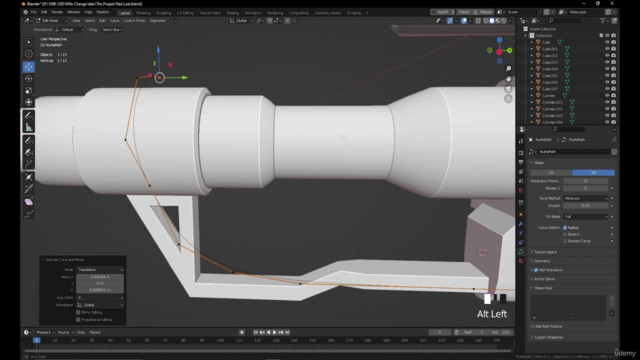
Task: Open Fill Mode dropdown
Action: (586, 216)
